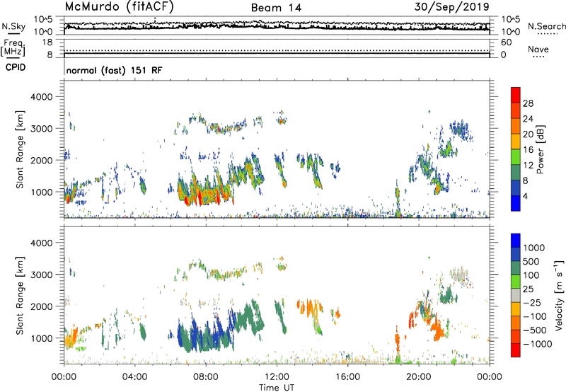Image resolution: width=566 pixels, height=392 pixels.
Task: Click the 08:00 time tick label
Action: (206, 377)
